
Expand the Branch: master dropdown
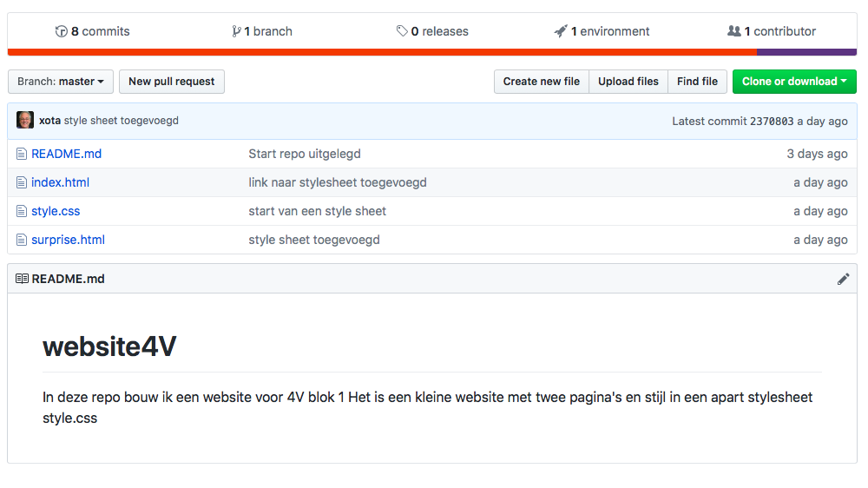pos(61,82)
